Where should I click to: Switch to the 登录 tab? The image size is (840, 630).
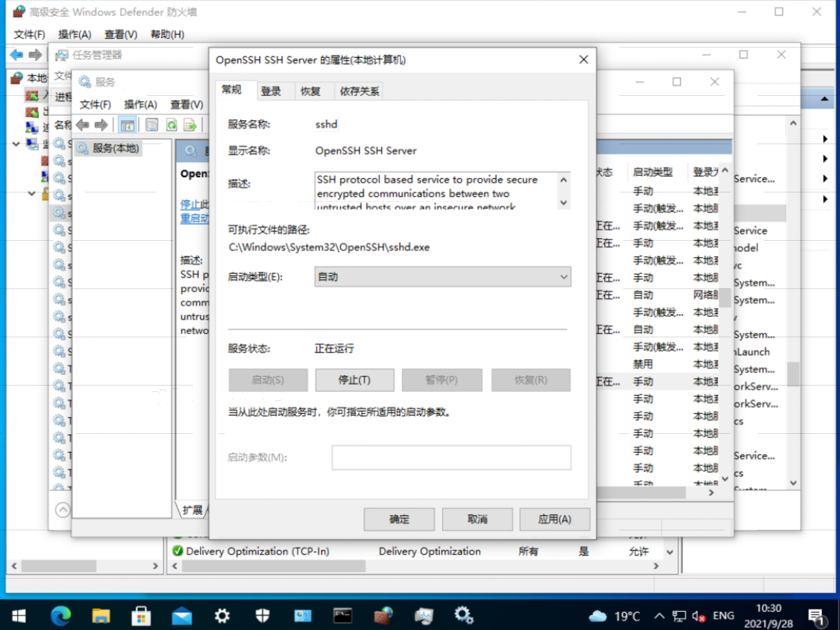pyautogui.click(x=271, y=91)
